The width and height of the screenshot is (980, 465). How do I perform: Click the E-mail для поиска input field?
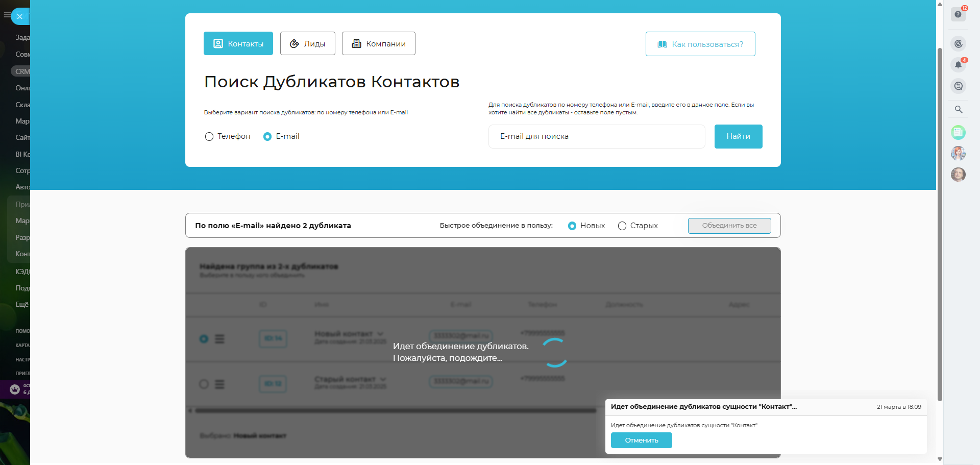(x=596, y=137)
